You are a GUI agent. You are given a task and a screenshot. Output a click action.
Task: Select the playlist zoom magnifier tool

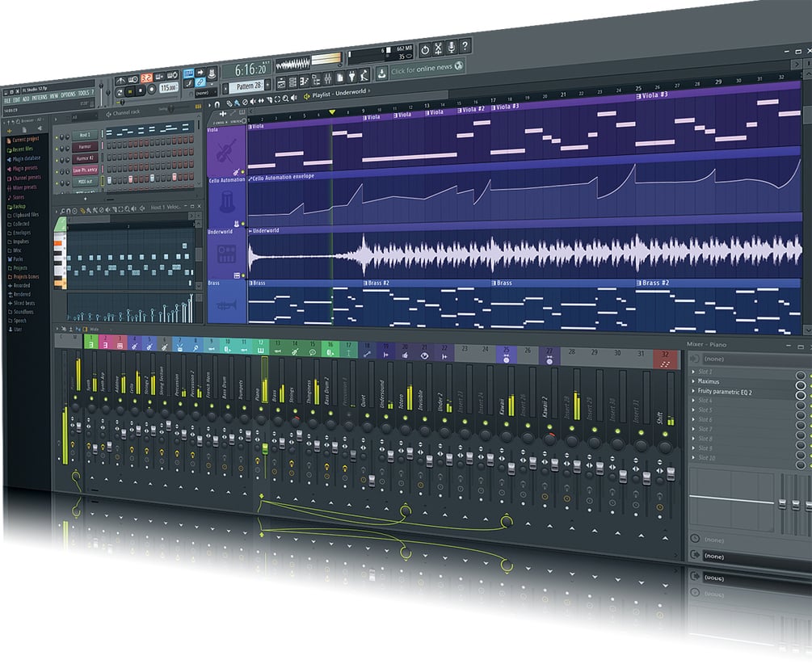(285, 99)
